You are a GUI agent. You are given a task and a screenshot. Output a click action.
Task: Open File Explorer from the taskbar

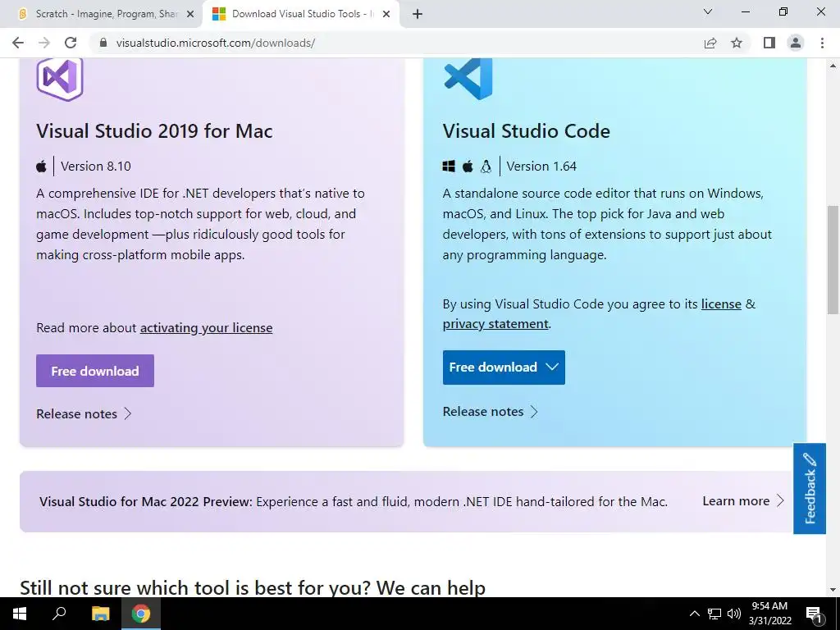tap(100, 614)
